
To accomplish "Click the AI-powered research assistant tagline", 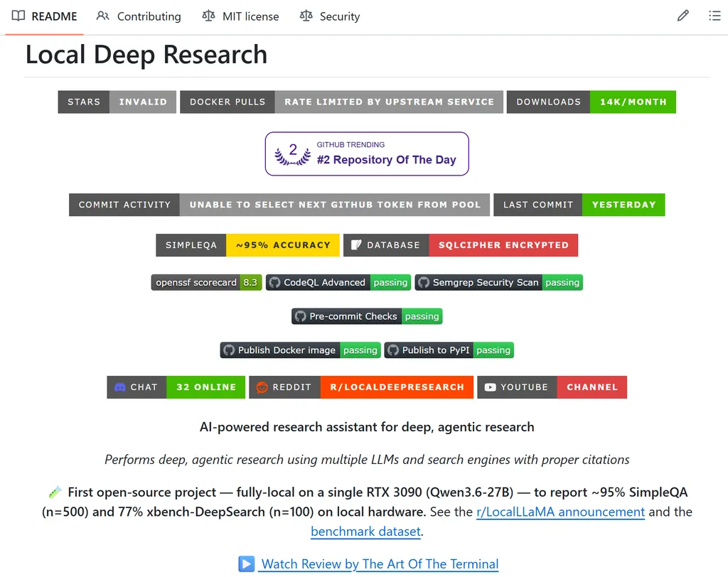I will (x=367, y=427).
